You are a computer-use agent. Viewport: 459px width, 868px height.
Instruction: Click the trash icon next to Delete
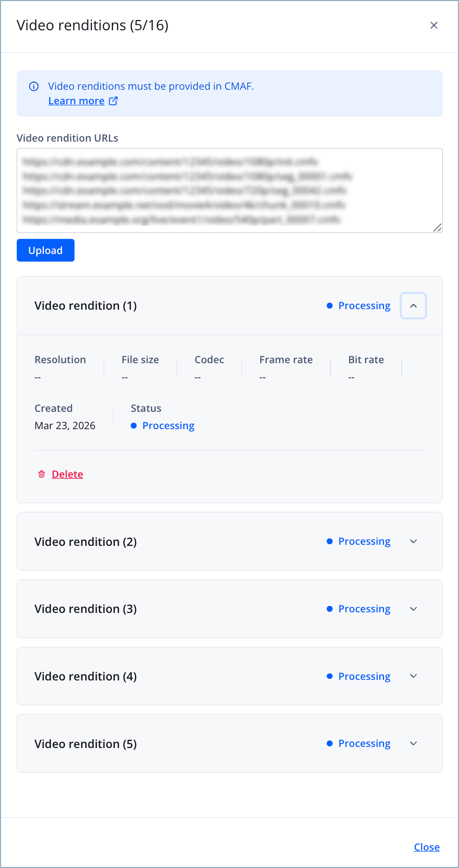click(42, 474)
